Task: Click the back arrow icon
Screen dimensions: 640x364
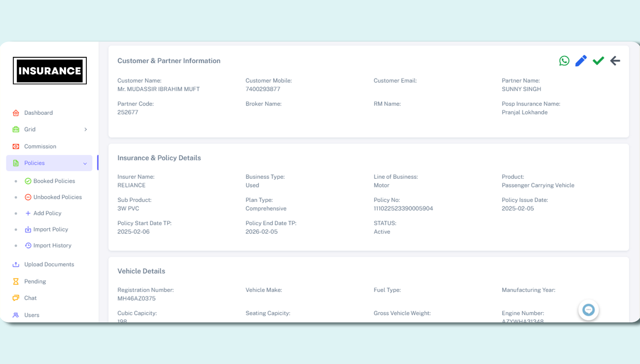Action: click(615, 61)
